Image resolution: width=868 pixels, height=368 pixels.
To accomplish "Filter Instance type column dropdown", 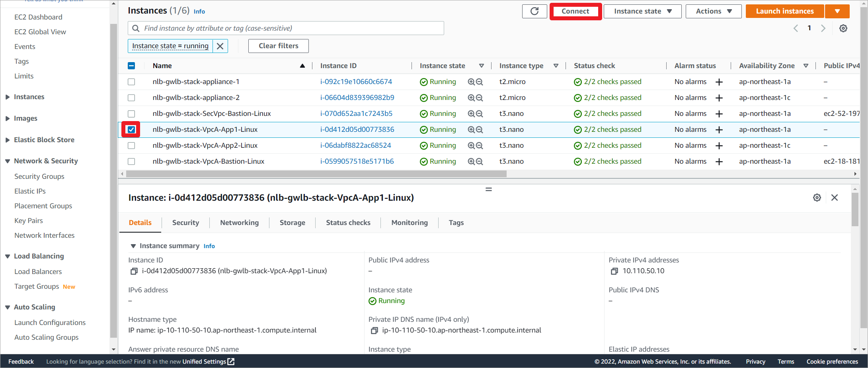I will click(x=556, y=66).
